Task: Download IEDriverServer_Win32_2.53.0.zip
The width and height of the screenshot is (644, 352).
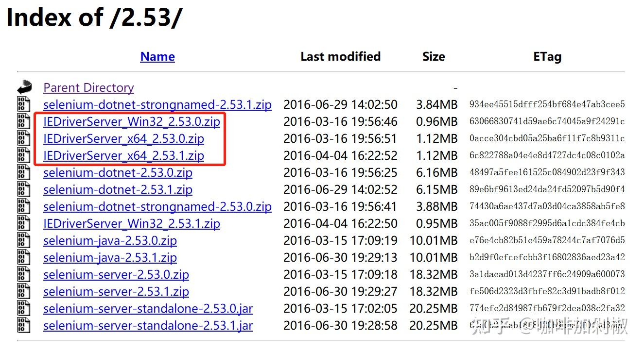Action: pyautogui.click(x=132, y=121)
